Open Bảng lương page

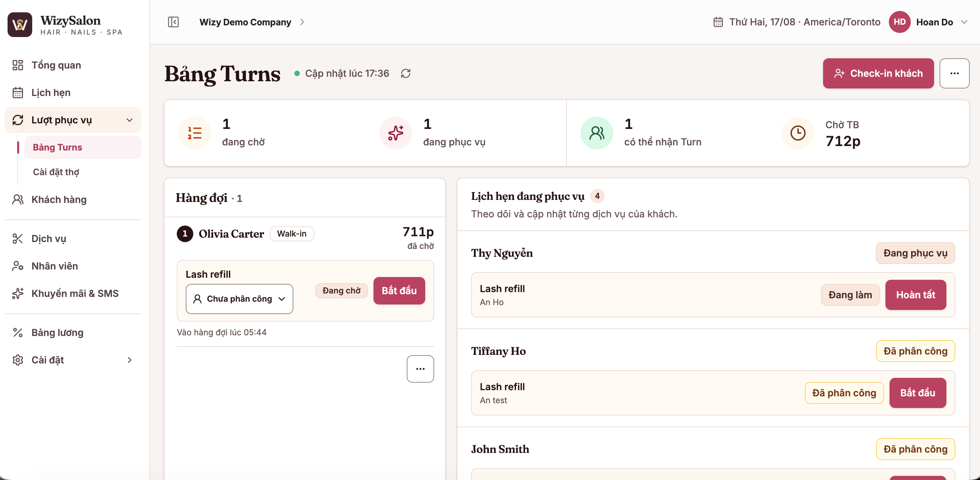pos(73,333)
